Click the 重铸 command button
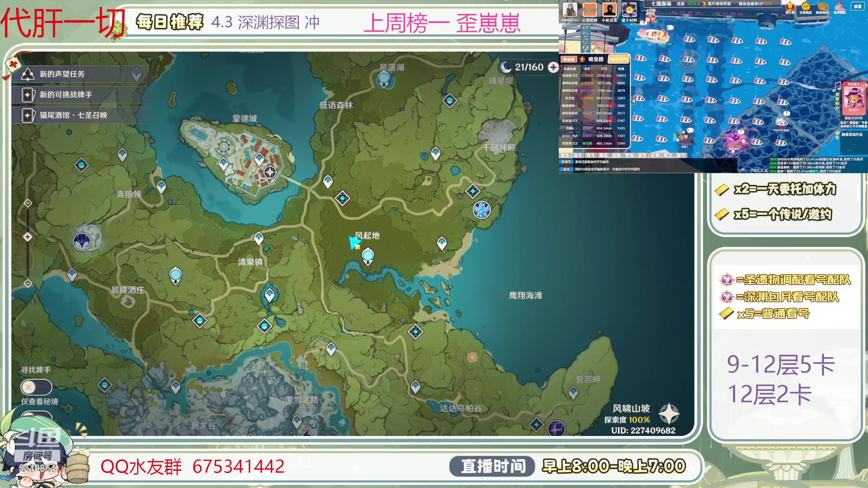This screenshot has width=868, height=488. pos(566,169)
